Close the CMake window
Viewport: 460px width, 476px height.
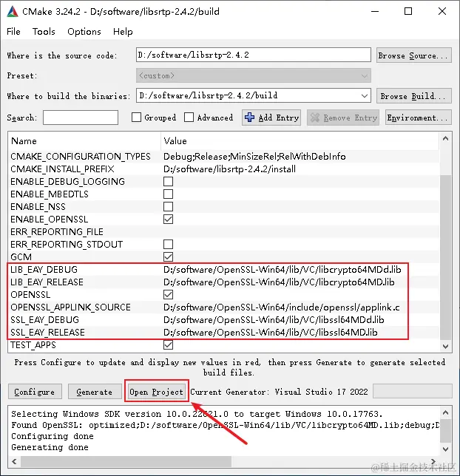pyautogui.click(x=442, y=12)
